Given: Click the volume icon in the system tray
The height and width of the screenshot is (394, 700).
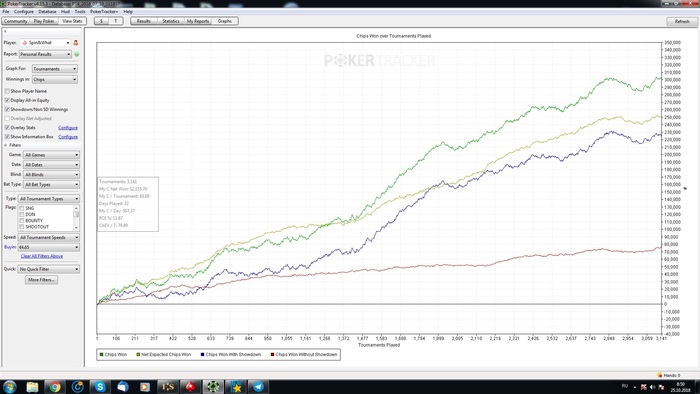Looking at the screenshot, I should [x=652, y=387].
